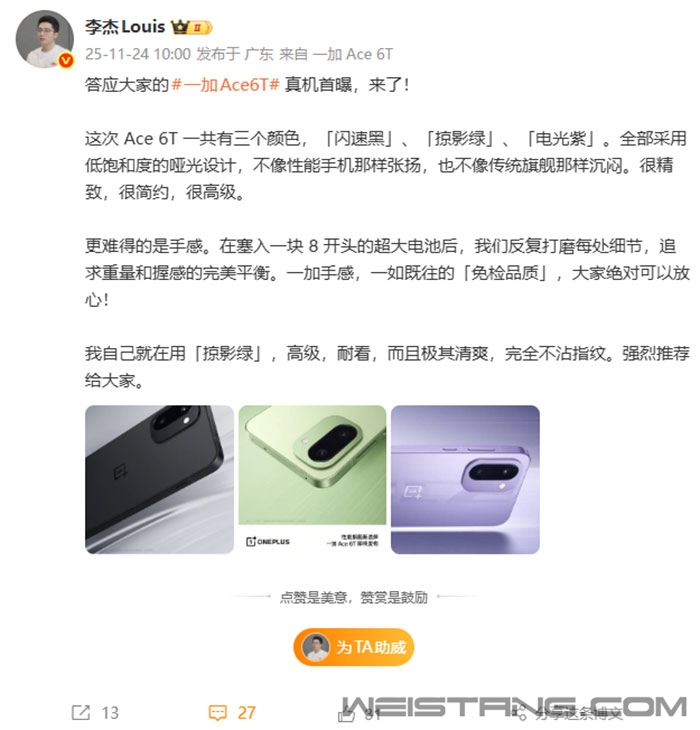Click the 点赞是美意，赞赏是鼓励 text
This screenshot has height=730, width=700.
[x=354, y=597]
